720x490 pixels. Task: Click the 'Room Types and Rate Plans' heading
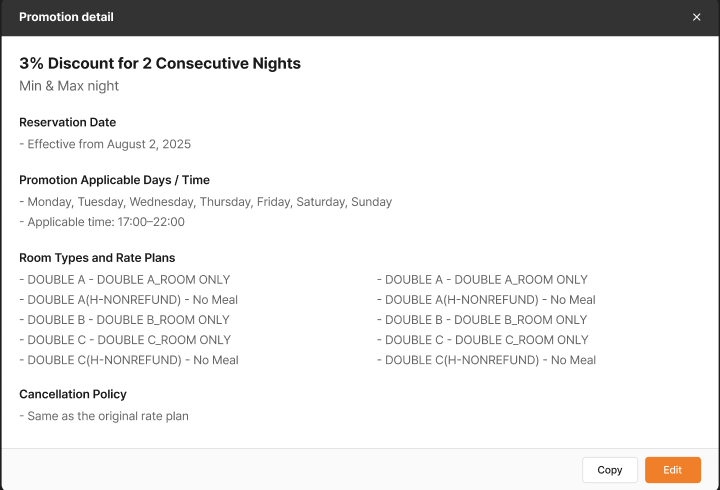point(97,258)
